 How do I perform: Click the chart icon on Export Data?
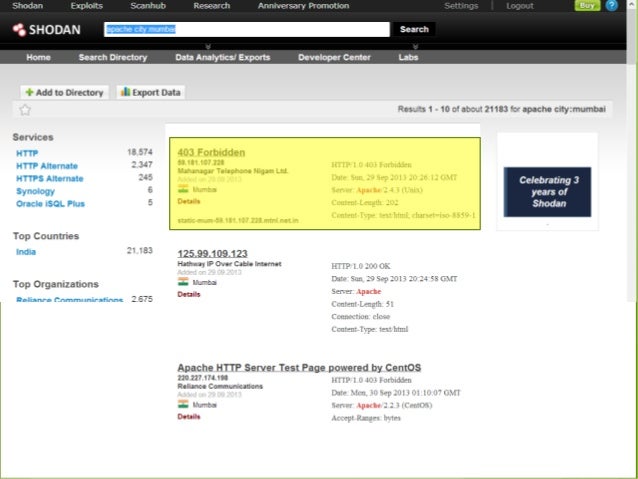coord(125,92)
